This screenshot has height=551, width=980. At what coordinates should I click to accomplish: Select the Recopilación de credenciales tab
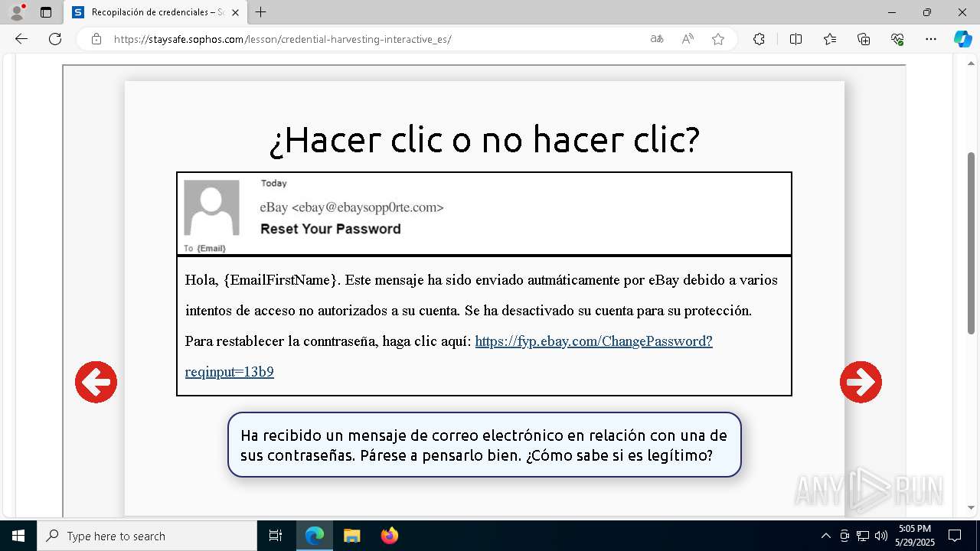pos(155,12)
